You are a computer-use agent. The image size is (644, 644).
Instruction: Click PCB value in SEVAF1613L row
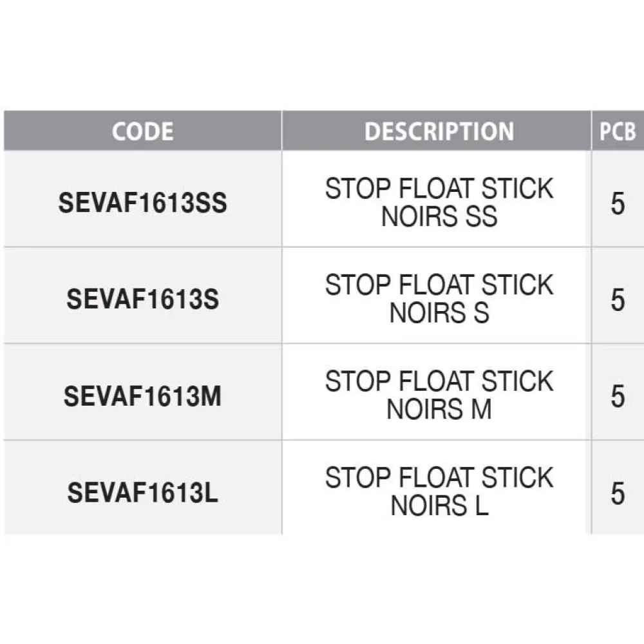(618, 494)
